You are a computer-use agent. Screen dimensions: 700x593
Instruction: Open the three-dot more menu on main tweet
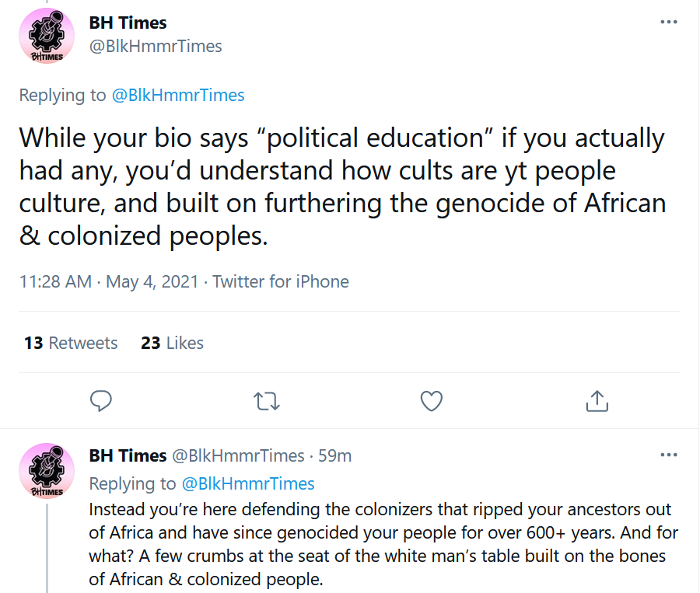point(669,22)
